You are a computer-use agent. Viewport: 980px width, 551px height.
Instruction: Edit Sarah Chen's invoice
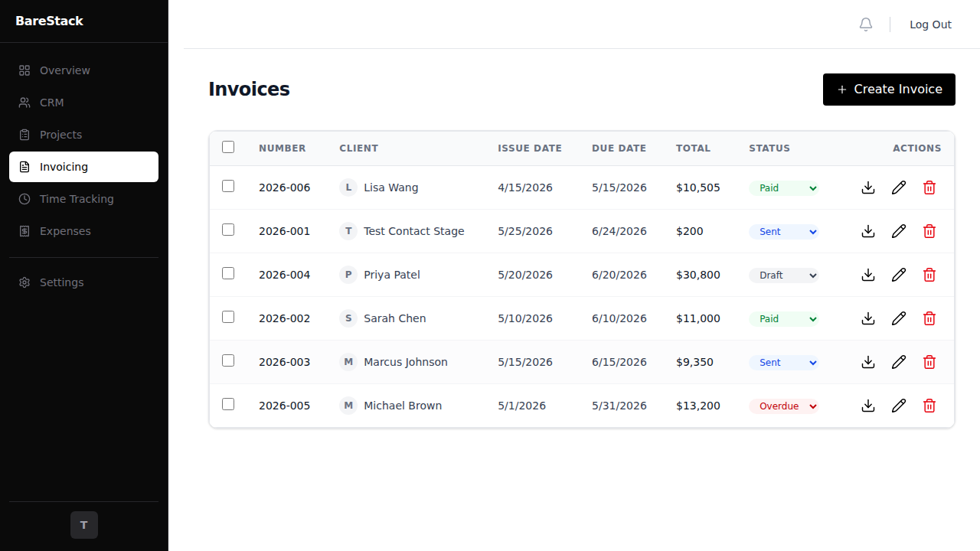pos(899,318)
